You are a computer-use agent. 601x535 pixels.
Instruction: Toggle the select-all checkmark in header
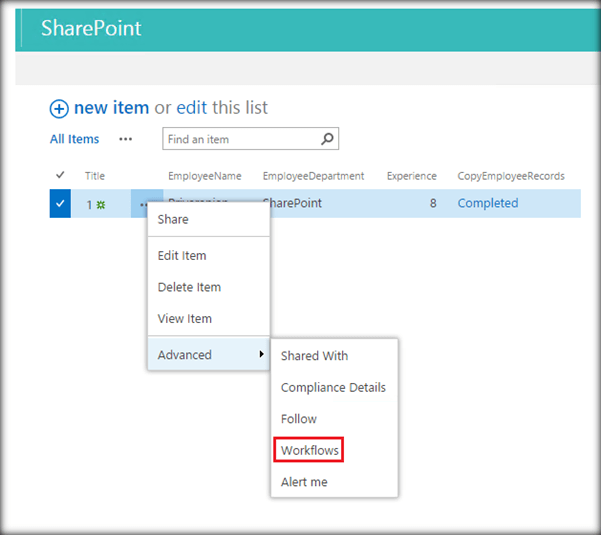(x=60, y=176)
